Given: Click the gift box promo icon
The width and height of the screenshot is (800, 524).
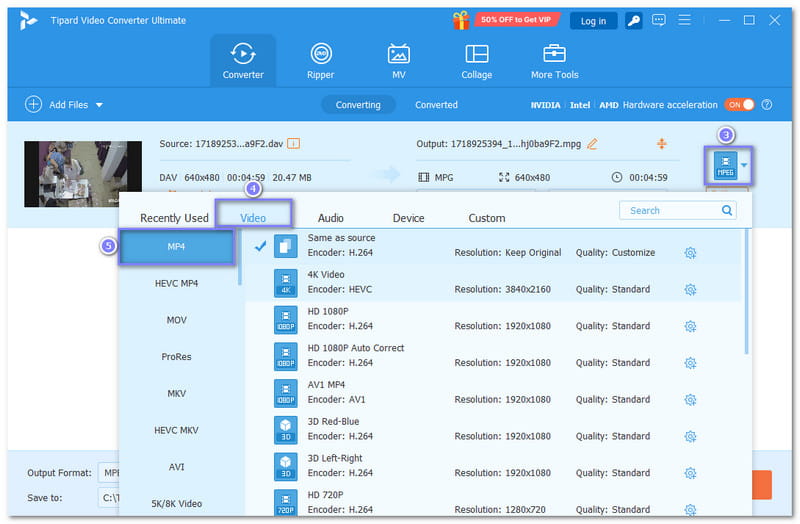Looking at the screenshot, I should [x=461, y=20].
